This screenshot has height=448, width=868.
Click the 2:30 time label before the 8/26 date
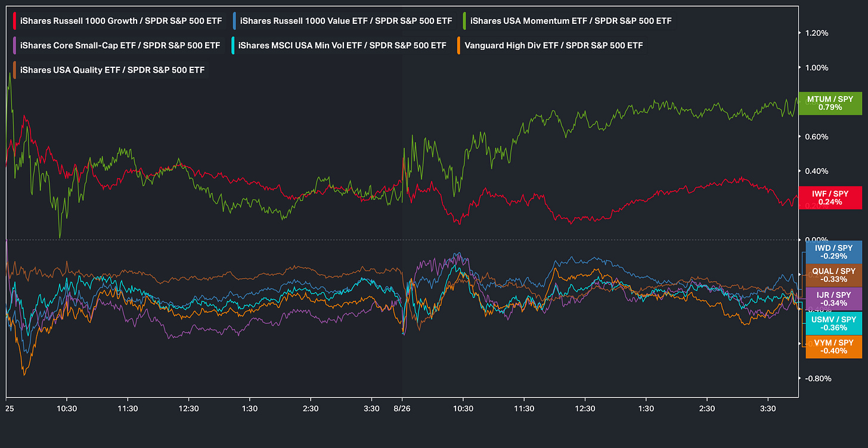point(311,409)
